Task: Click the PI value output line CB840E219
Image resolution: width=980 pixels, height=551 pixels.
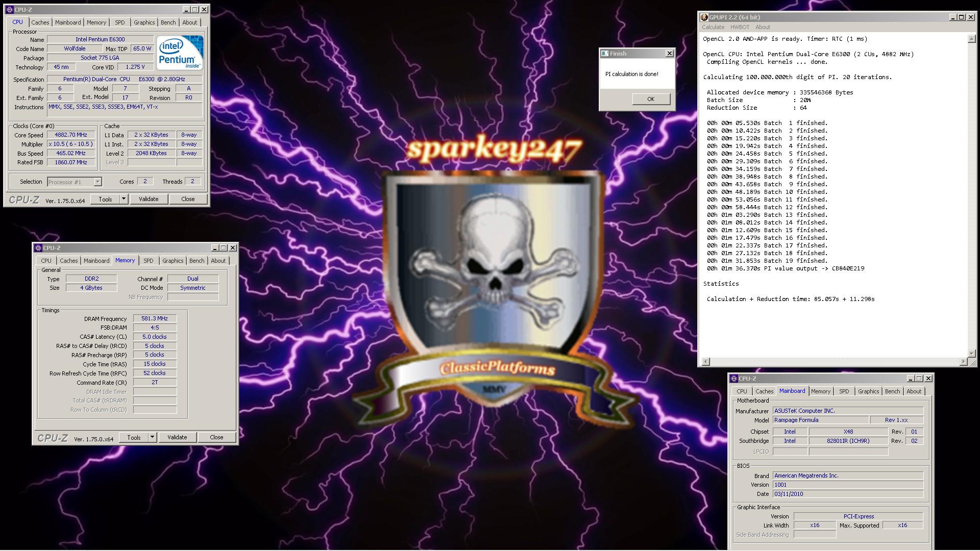Action: pos(786,269)
